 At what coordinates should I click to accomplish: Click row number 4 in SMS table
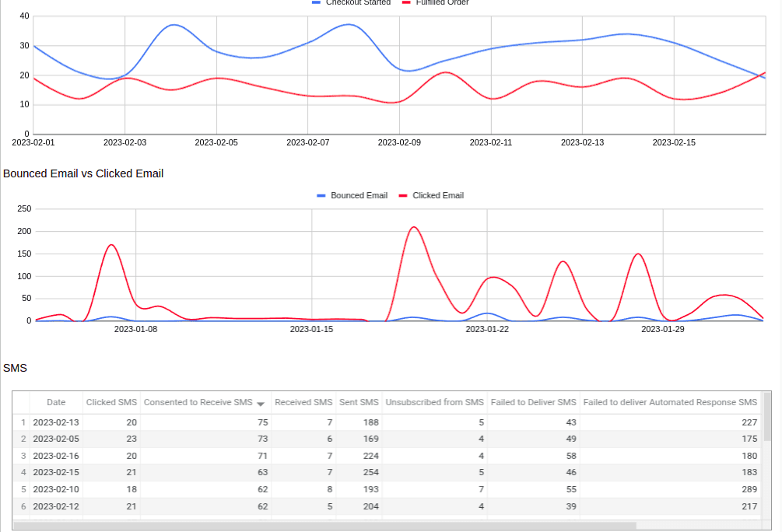click(x=23, y=472)
